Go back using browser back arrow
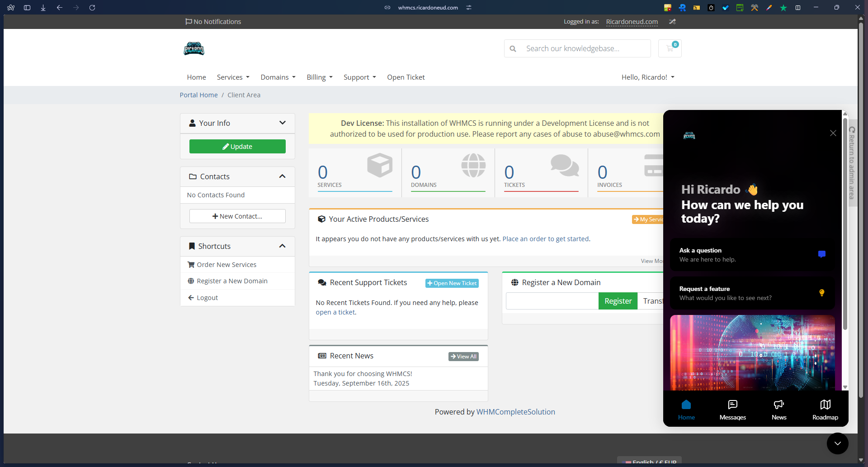 click(x=60, y=8)
